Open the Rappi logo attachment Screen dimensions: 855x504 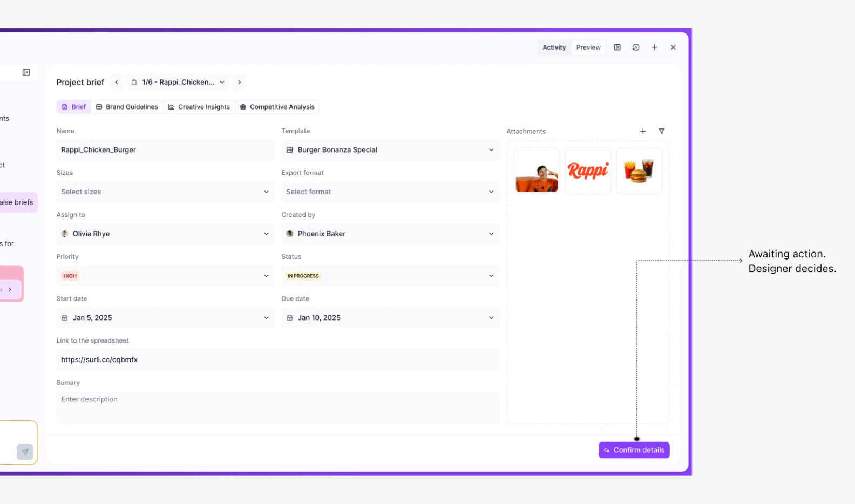(x=588, y=171)
